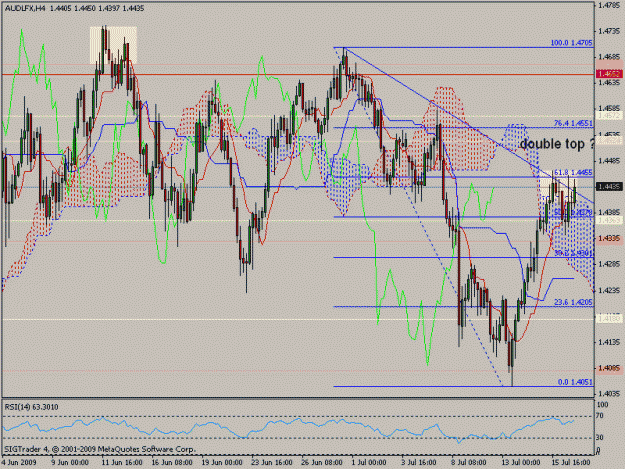This screenshot has height=469, width=625.
Task: Click the '23 Jun 16:00' time axis label
Action: click(272, 462)
